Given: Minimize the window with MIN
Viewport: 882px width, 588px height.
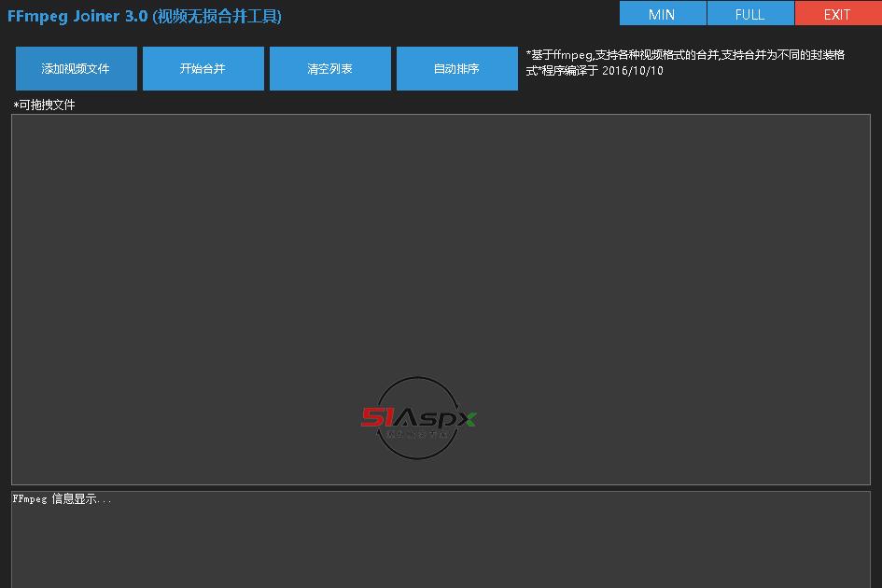Looking at the screenshot, I should click(663, 13).
